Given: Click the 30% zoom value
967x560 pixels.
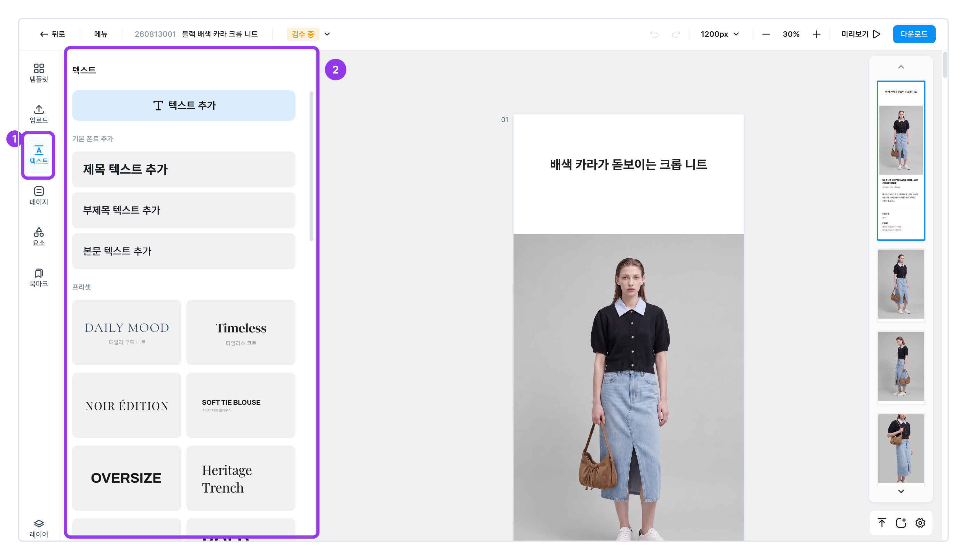Looking at the screenshot, I should point(791,34).
